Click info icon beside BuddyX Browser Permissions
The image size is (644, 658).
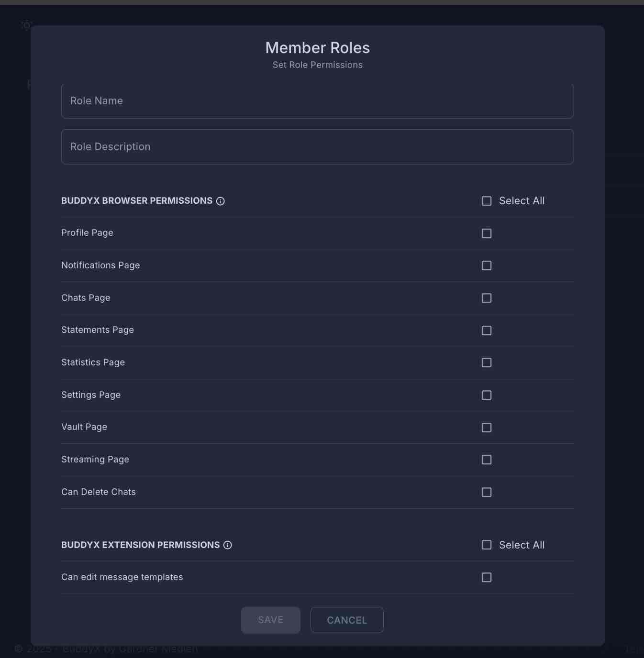click(x=221, y=201)
